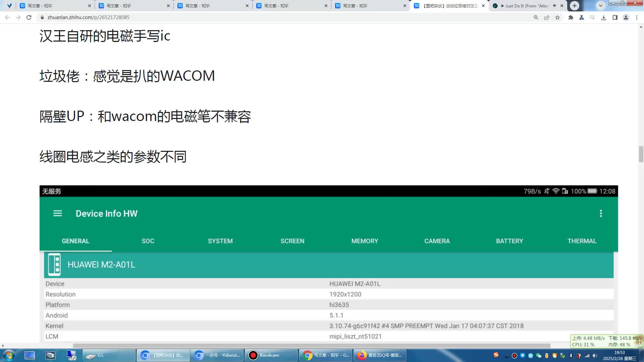Click the reload page icon
The height and width of the screenshot is (362, 644).
tap(28, 17)
